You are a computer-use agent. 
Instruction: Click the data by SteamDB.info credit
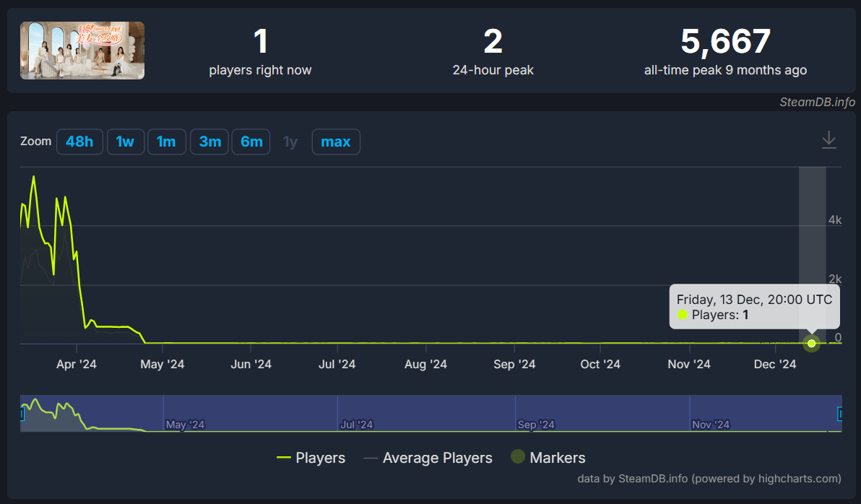[x=709, y=478]
